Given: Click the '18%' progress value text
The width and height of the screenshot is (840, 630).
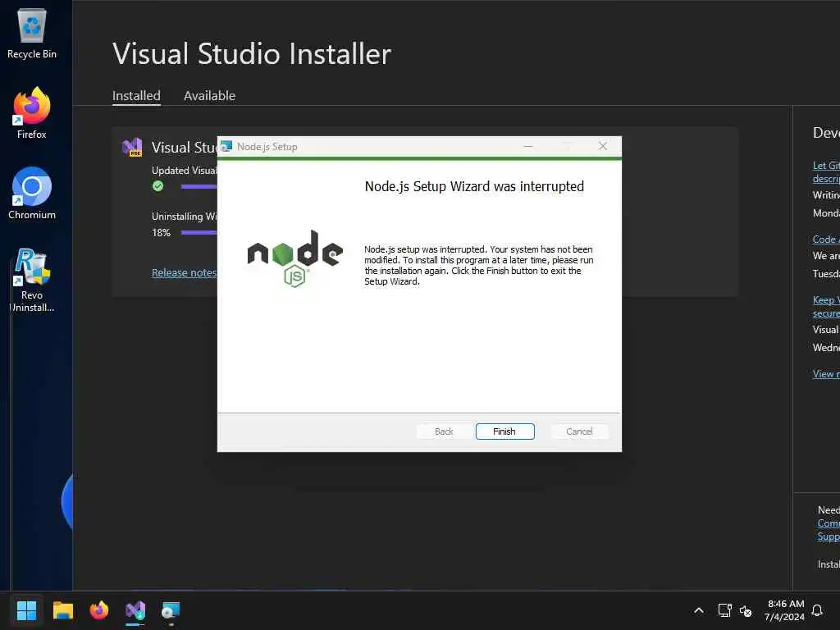Looking at the screenshot, I should point(161,232).
